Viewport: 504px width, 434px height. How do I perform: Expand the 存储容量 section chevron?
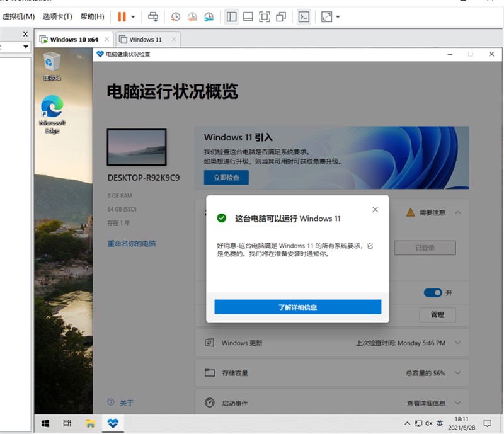click(458, 373)
